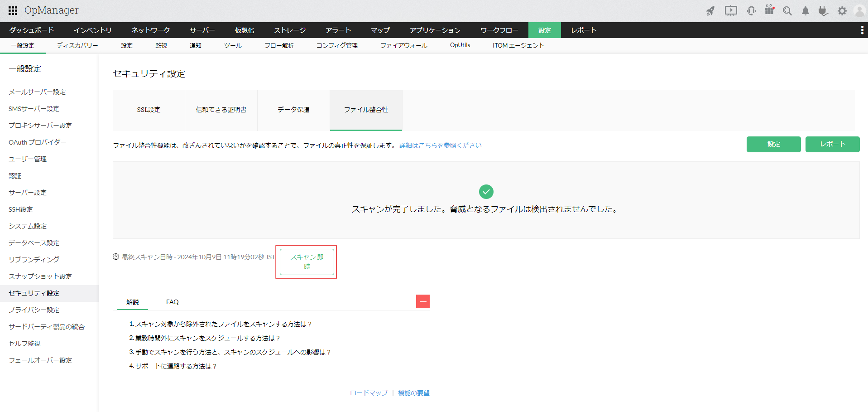The image size is (868, 412).
Task: Click the power plug icon
Action: click(823, 11)
